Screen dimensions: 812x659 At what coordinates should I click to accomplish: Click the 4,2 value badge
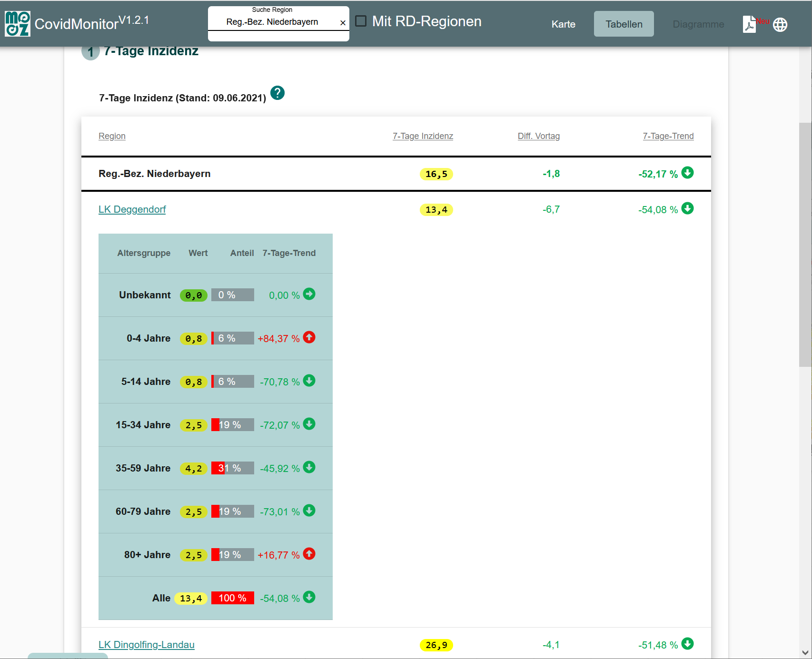click(194, 469)
